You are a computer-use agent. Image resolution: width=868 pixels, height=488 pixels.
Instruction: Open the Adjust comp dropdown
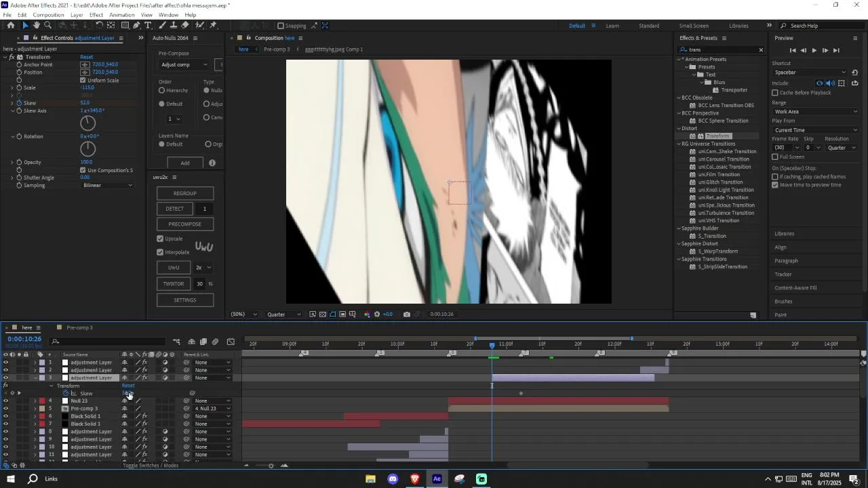point(184,64)
